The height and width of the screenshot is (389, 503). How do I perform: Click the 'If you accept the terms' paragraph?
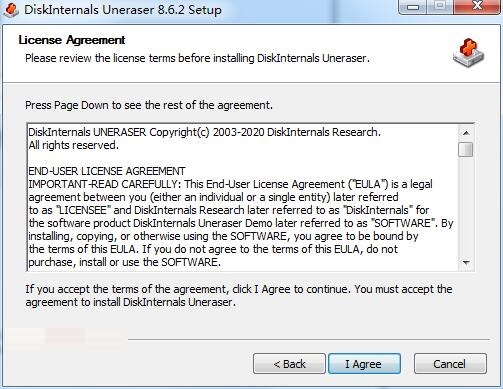[x=239, y=295]
